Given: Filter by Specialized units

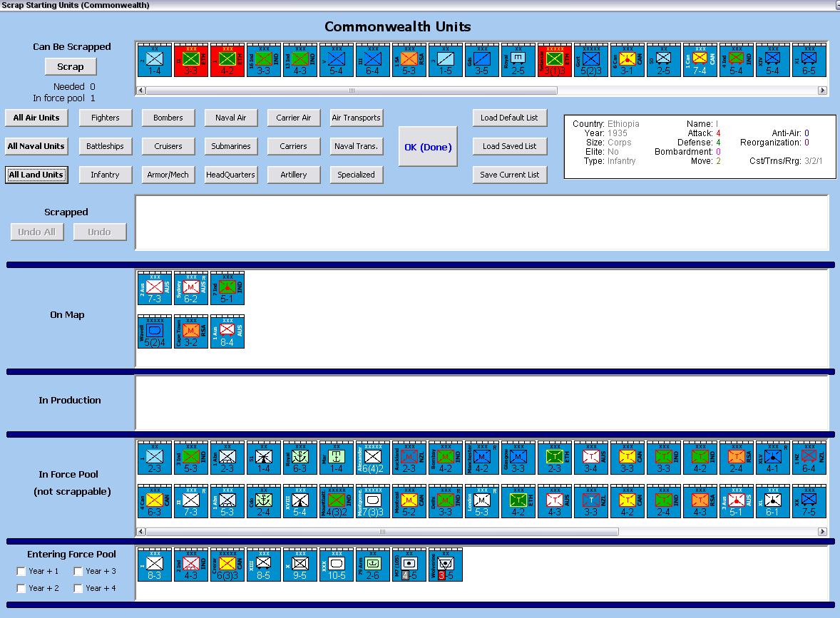Looking at the screenshot, I should [357, 175].
